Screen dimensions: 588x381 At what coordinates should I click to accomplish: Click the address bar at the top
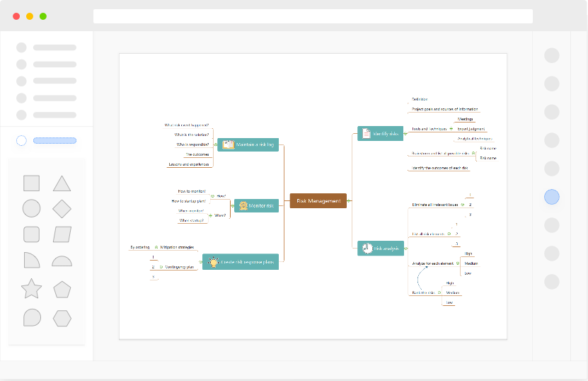[x=313, y=16]
